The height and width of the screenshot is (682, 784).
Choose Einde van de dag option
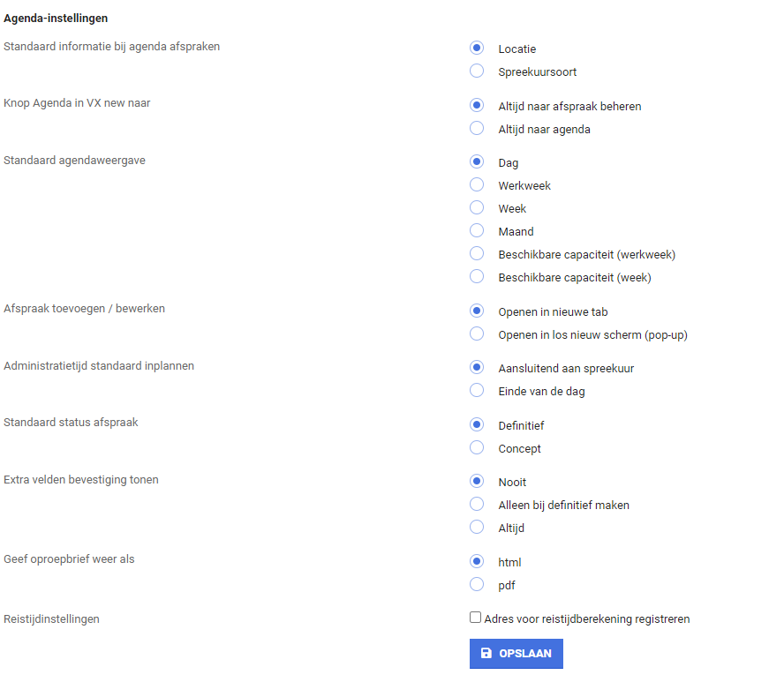(x=477, y=391)
